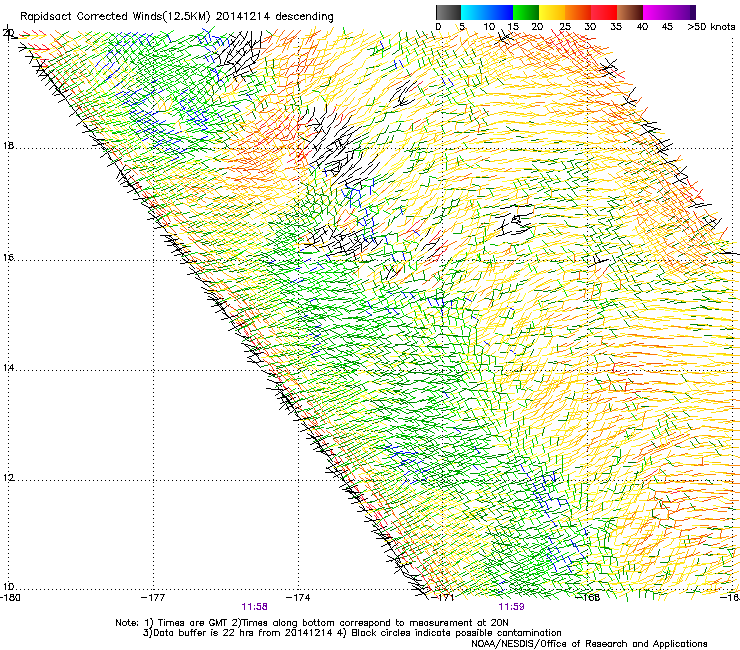Click the latitude 16 axis label

[x=8, y=258]
